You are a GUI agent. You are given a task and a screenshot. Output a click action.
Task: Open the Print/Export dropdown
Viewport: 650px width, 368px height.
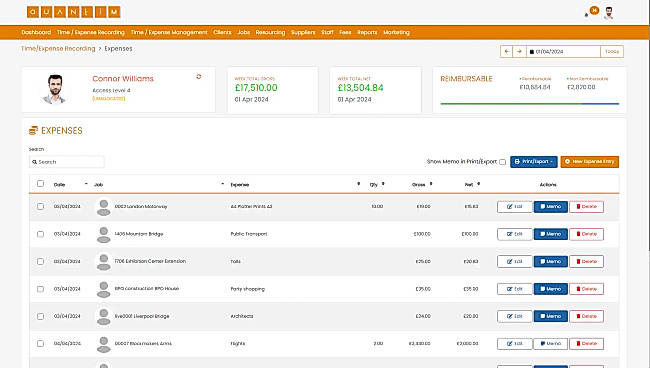[x=534, y=162]
